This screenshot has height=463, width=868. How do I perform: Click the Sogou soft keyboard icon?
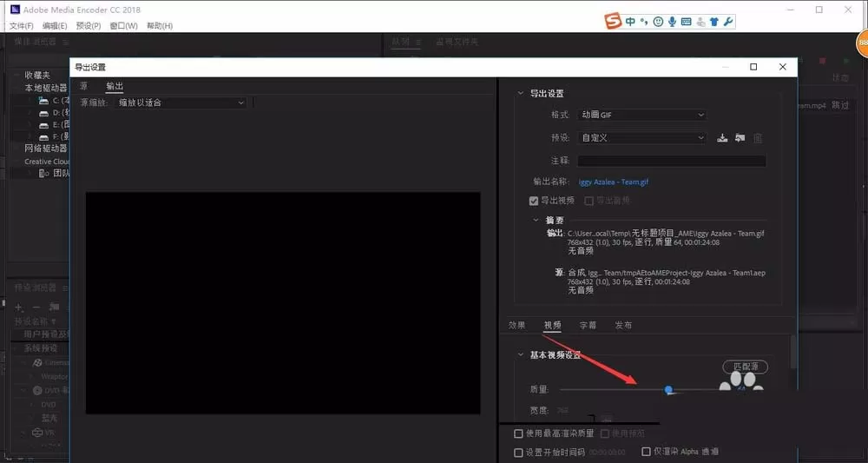click(x=687, y=22)
